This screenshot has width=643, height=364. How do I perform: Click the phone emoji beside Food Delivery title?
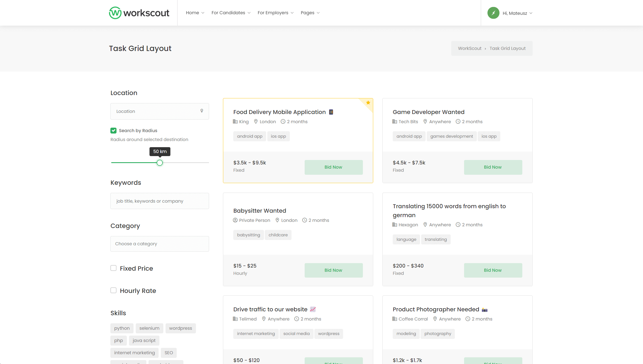(x=331, y=112)
